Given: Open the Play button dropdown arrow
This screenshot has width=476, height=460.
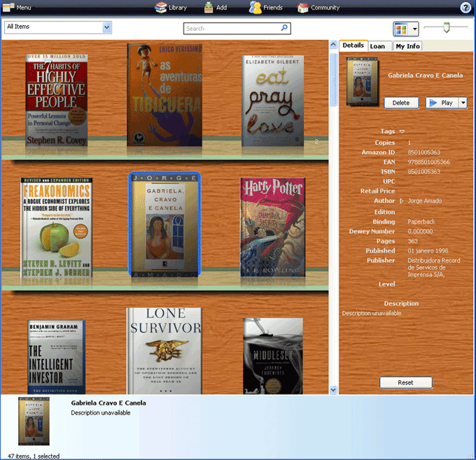Looking at the screenshot, I should (463, 103).
